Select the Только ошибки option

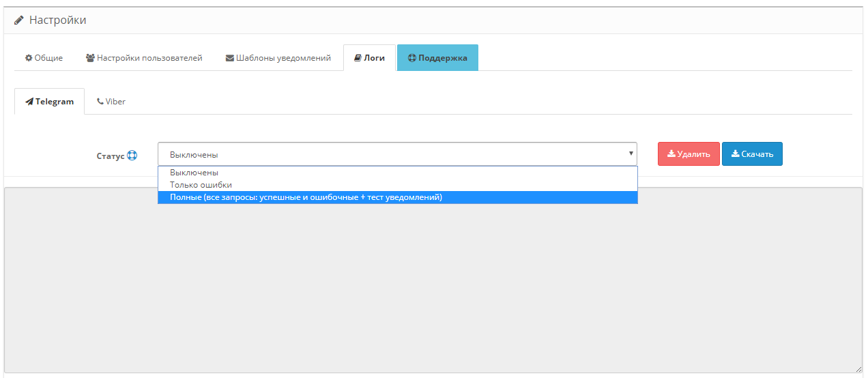(201, 185)
